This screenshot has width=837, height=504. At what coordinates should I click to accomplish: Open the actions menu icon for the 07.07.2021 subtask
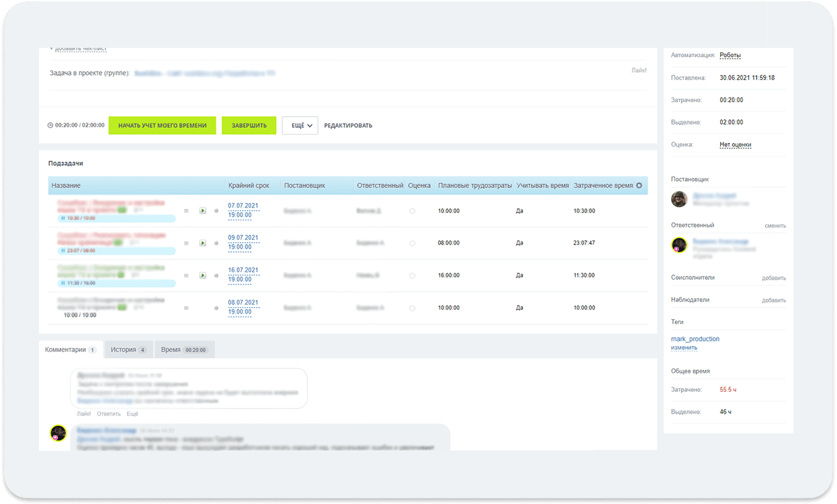(187, 211)
